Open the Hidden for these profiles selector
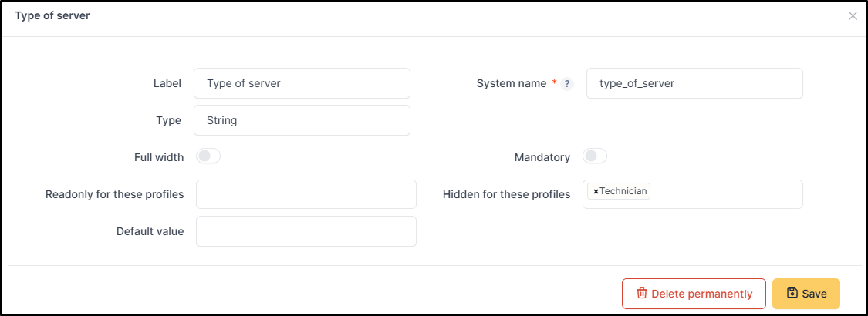The height and width of the screenshot is (316, 868). pos(725,194)
